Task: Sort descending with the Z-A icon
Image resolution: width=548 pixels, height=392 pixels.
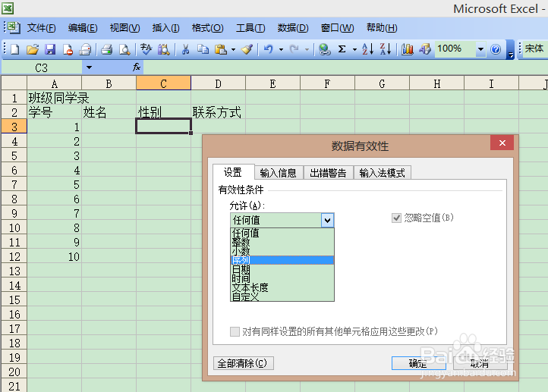Action: tap(386, 49)
